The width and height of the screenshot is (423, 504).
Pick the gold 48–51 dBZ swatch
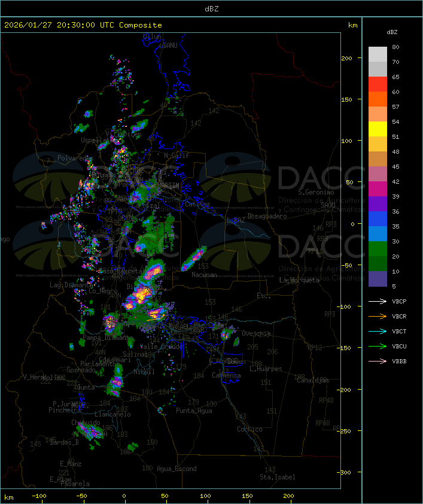[378, 144]
